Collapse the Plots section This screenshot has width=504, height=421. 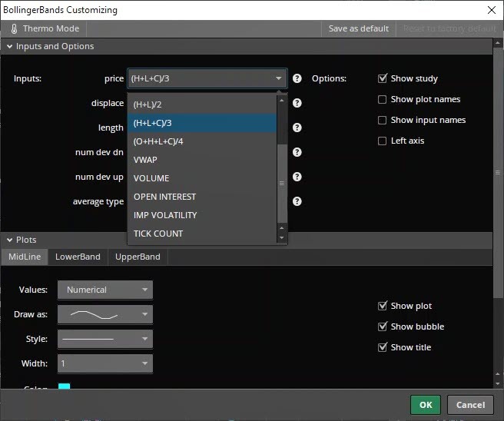10,240
